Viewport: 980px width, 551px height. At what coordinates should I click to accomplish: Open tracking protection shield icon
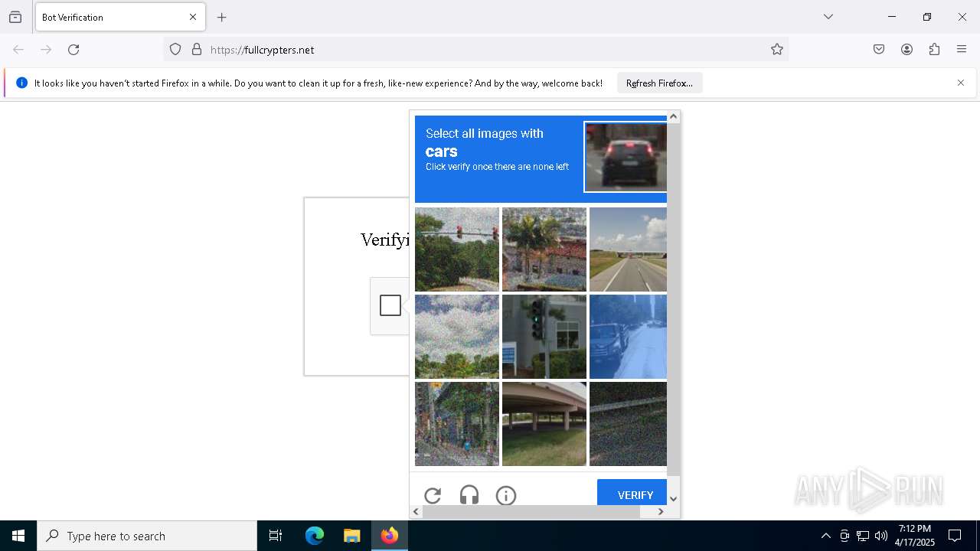click(175, 50)
